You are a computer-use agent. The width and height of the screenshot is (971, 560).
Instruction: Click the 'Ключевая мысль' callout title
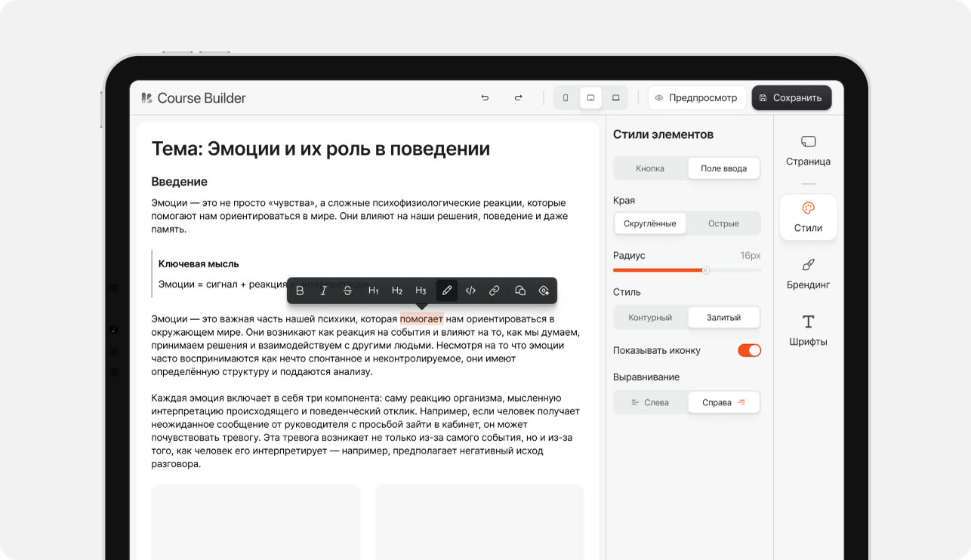coord(199,263)
